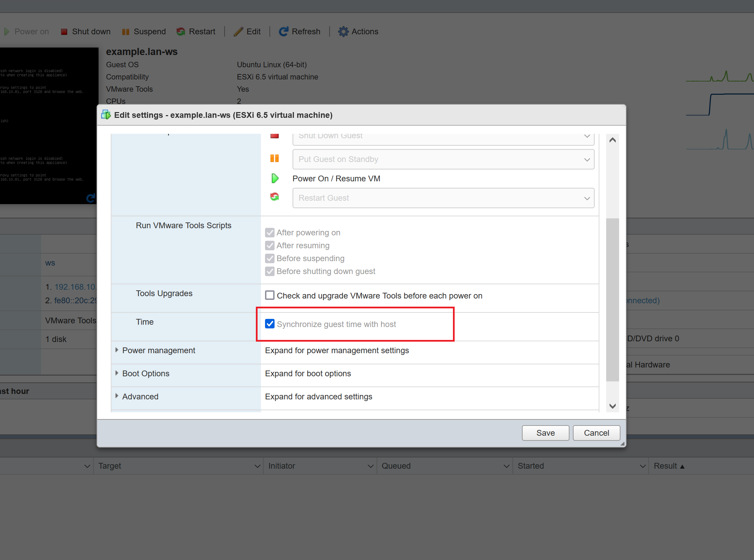
Task: Click the orange Suspend pause icon
Action: coord(126,32)
